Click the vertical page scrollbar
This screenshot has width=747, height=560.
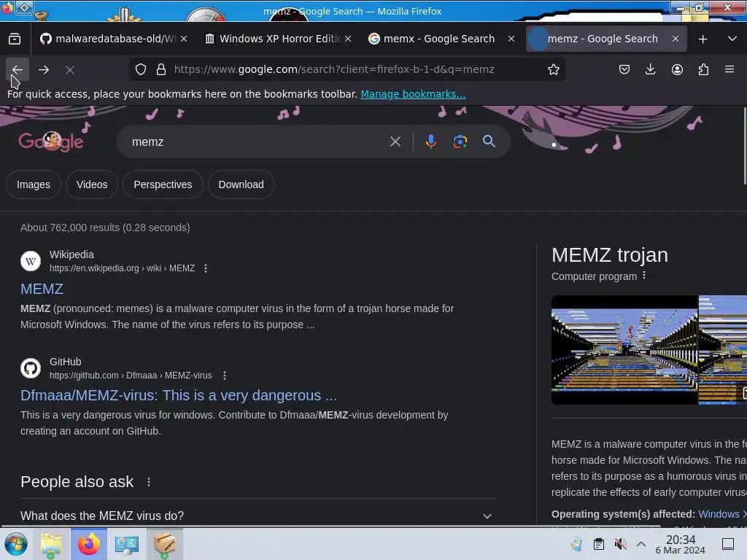(744, 145)
